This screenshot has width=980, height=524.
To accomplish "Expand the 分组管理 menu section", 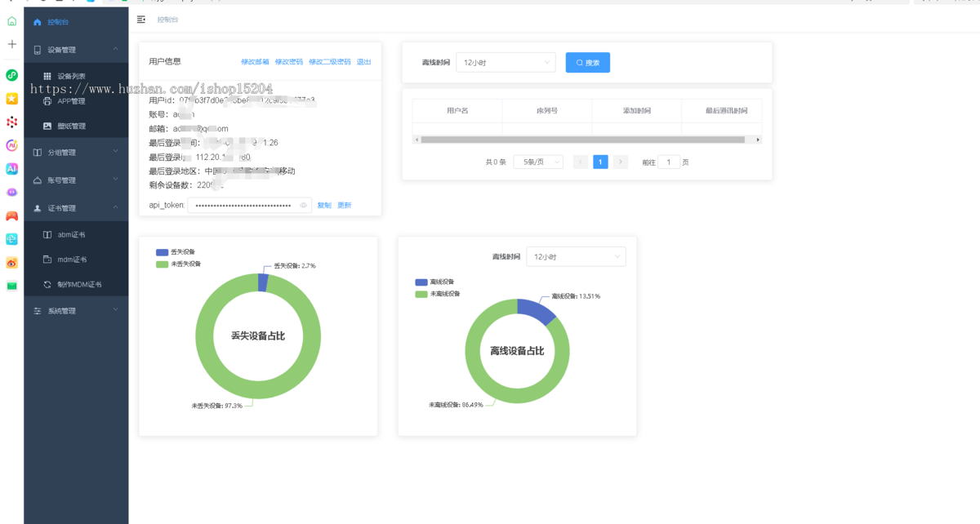I will click(x=76, y=152).
